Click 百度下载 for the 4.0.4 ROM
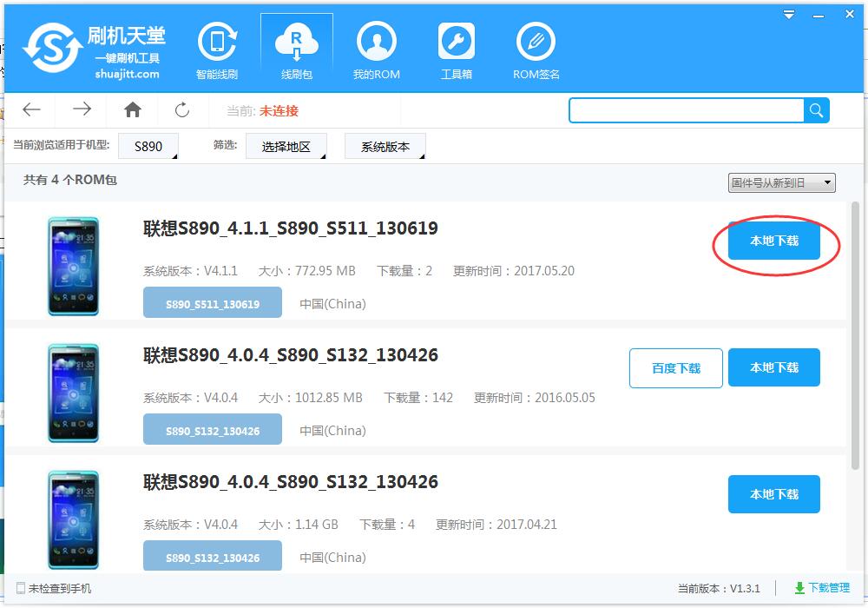Viewport: 868px width, 608px height. [x=675, y=368]
